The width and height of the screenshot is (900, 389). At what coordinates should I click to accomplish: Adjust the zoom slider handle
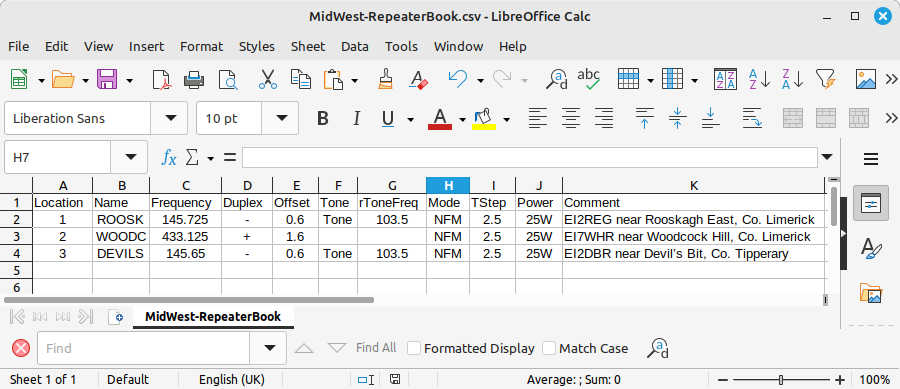pyautogui.click(x=781, y=380)
